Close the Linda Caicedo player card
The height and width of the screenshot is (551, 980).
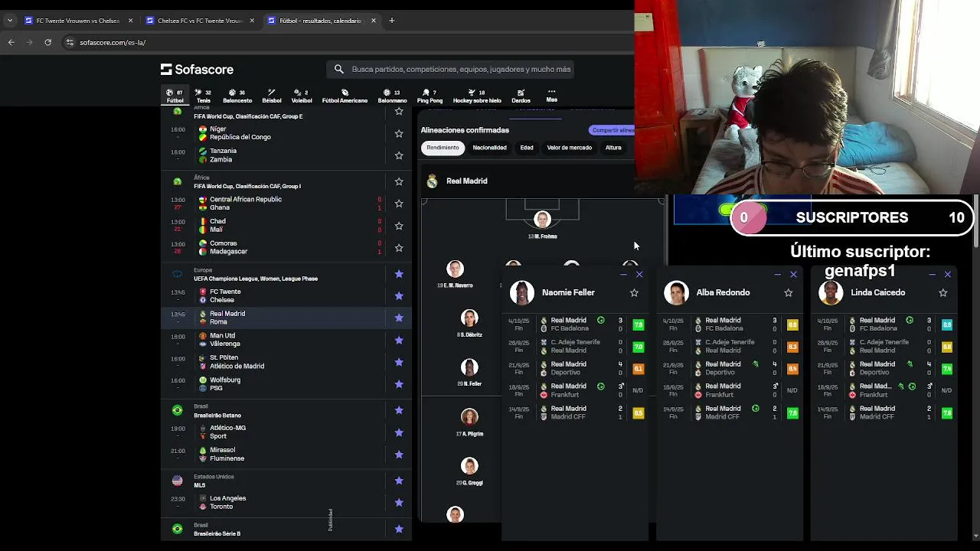point(948,274)
